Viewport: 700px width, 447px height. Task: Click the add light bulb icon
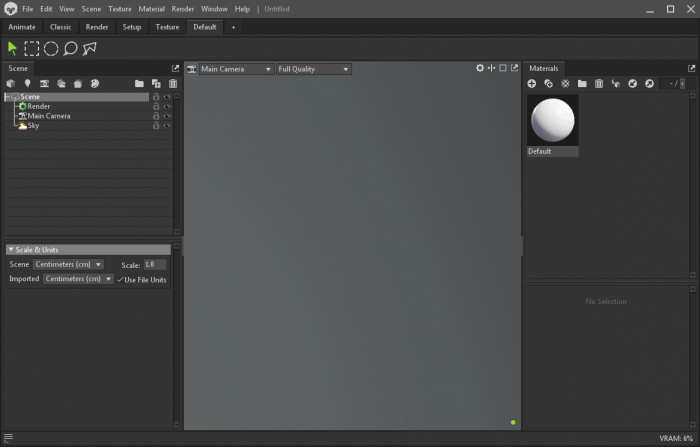27,84
